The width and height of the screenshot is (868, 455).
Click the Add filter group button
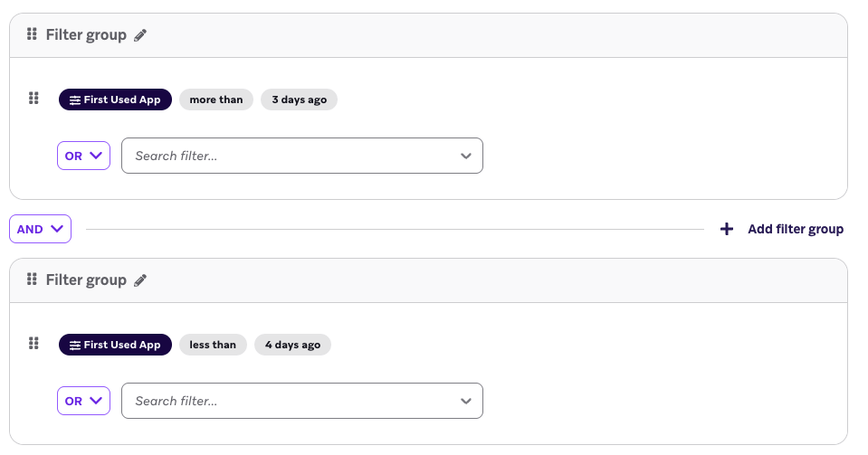(x=783, y=229)
